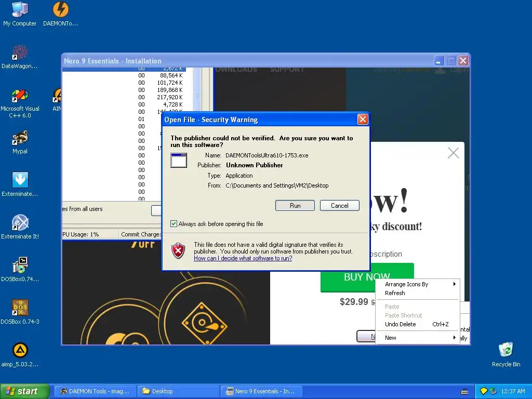Screen dimensions: 532x399
Task: Select the Exterminate… downloader icon
Action: pos(20,184)
